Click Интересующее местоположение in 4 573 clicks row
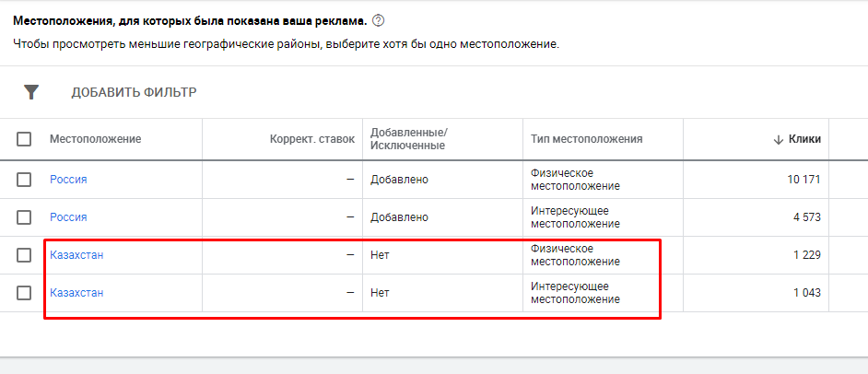The height and width of the screenshot is (374, 868). (575, 217)
